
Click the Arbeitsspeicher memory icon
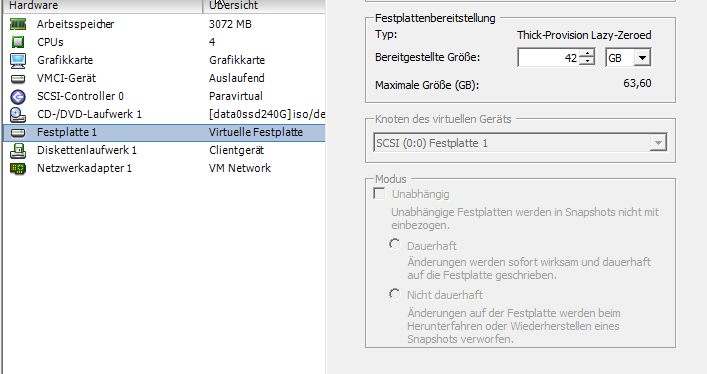point(18,24)
